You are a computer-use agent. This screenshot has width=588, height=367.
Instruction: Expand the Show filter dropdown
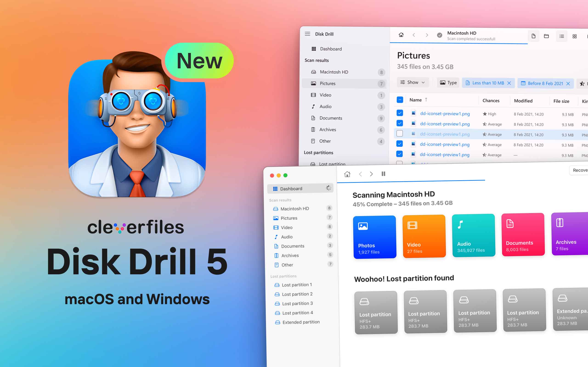coord(412,83)
